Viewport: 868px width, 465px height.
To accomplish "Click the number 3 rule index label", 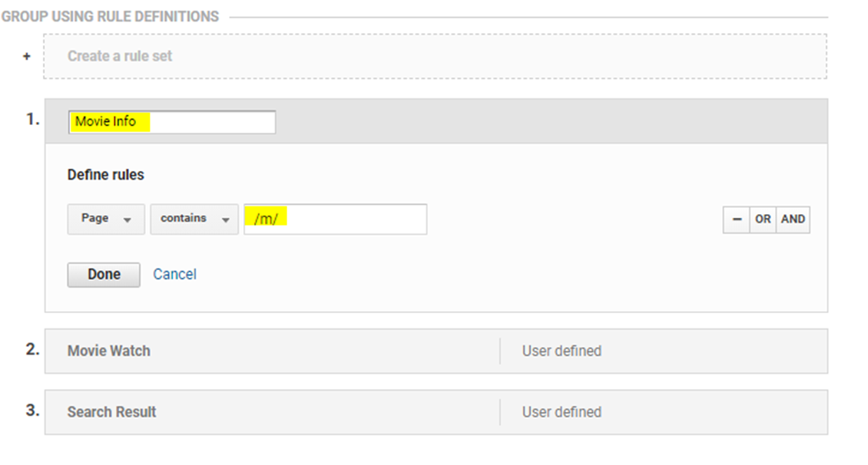I will coord(32,411).
